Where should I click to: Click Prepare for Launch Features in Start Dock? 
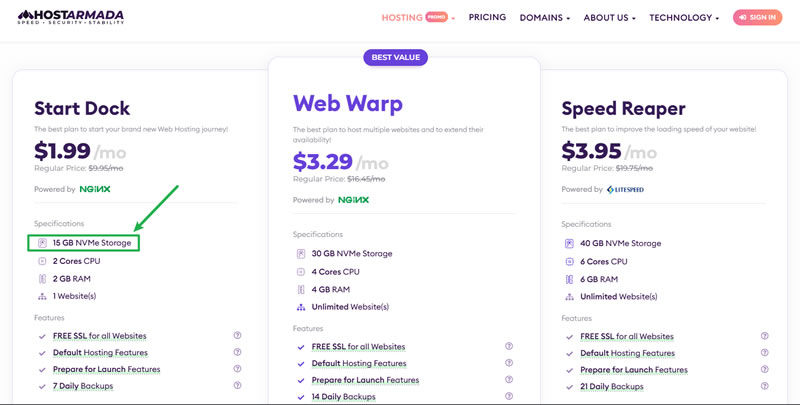point(106,369)
